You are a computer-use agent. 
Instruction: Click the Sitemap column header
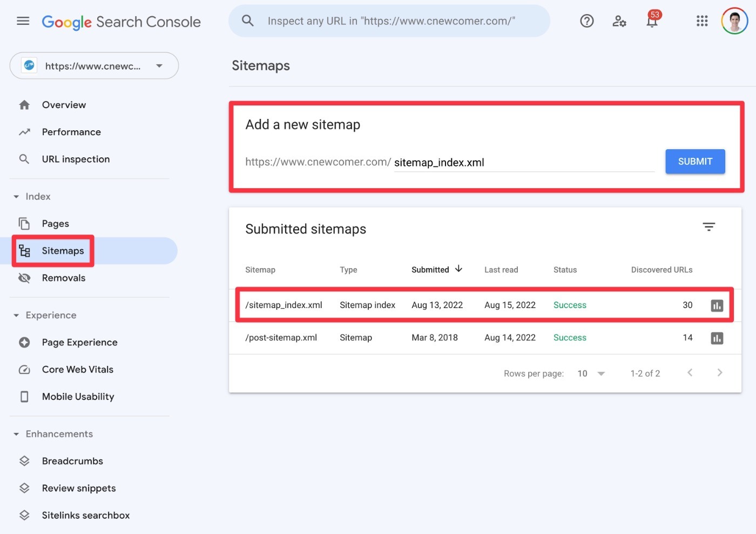click(260, 270)
